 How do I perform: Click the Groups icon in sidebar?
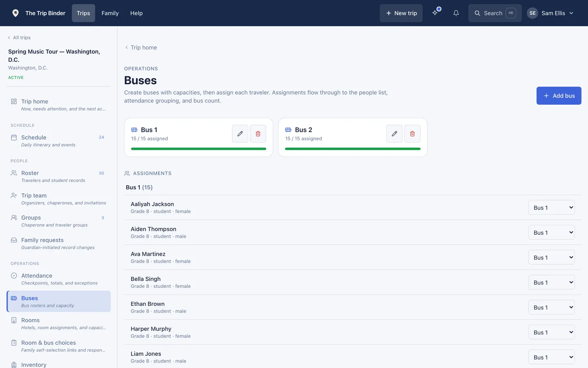coord(14,218)
